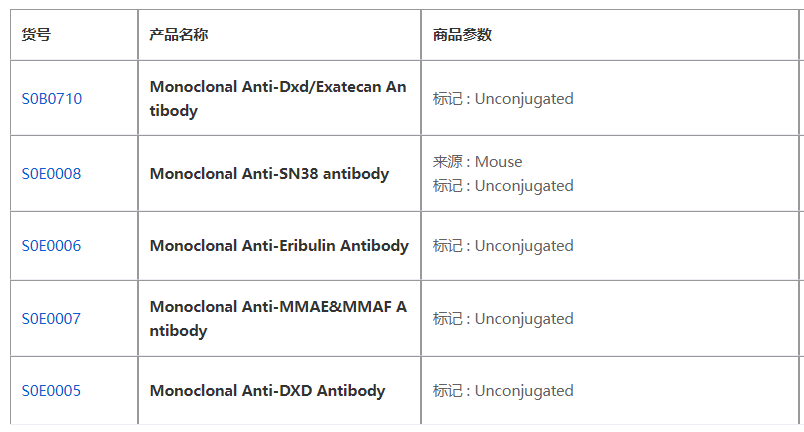804x432 pixels.
Task: Click the 产品名称 column header
Action: point(179,35)
